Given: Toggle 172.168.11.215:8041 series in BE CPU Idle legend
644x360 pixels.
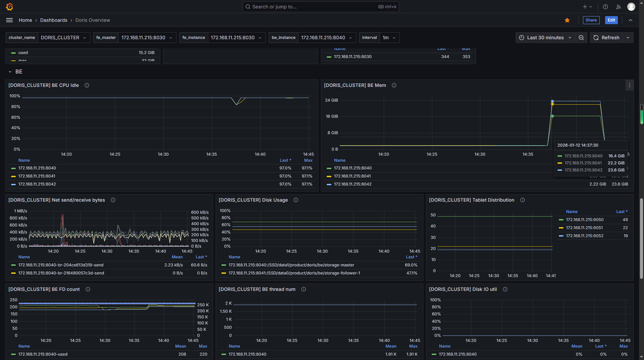Looking at the screenshot, I should 37,176.
